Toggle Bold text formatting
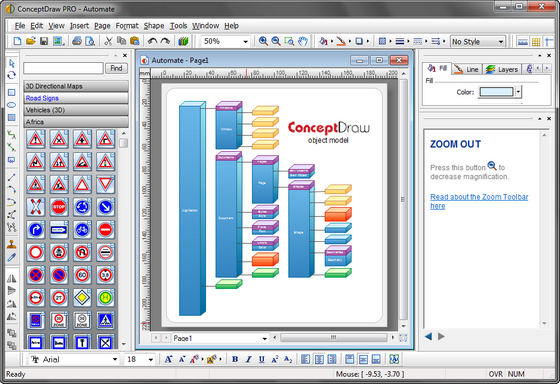The image size is (560, 384). 235,359
